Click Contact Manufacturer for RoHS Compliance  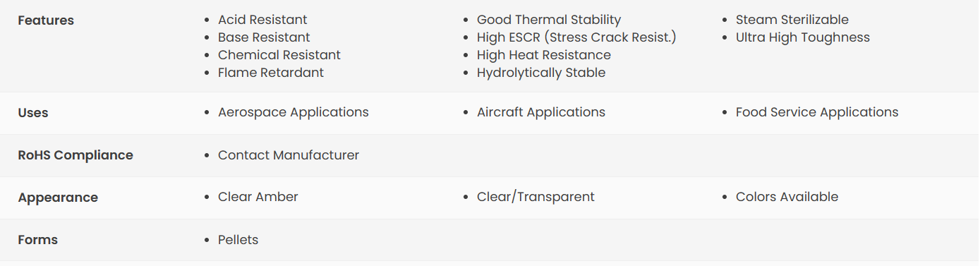point(289,155)
